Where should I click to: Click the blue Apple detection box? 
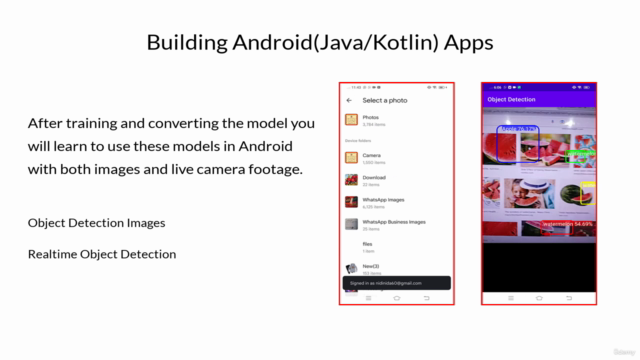[x=518, y=144]
